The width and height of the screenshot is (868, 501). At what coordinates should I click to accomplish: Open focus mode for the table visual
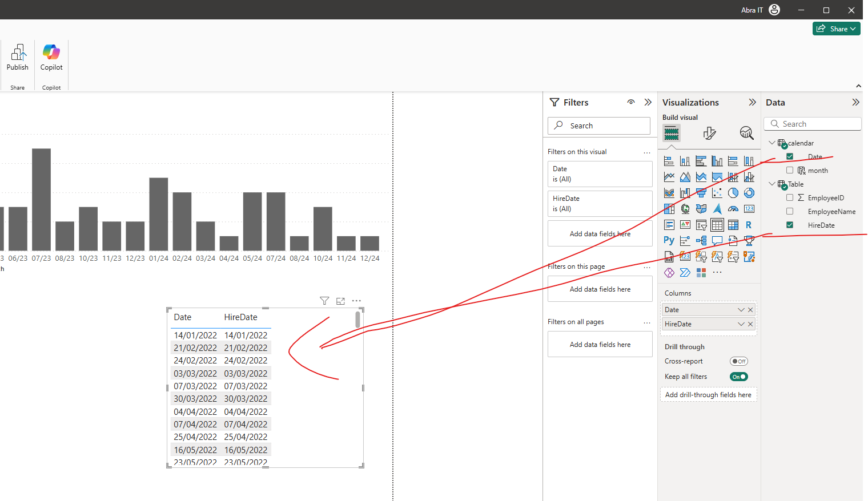click(341, 301)
